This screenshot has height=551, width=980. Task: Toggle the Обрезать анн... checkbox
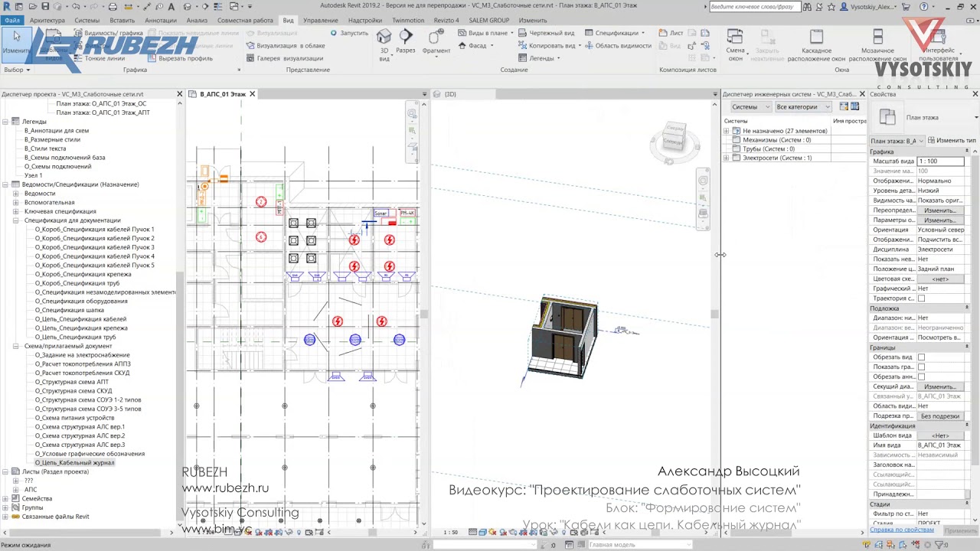click(921, 377)
